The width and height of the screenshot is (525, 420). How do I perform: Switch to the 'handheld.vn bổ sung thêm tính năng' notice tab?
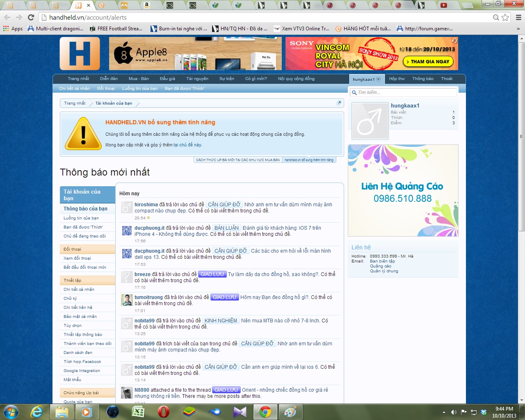tap(309, 160)
